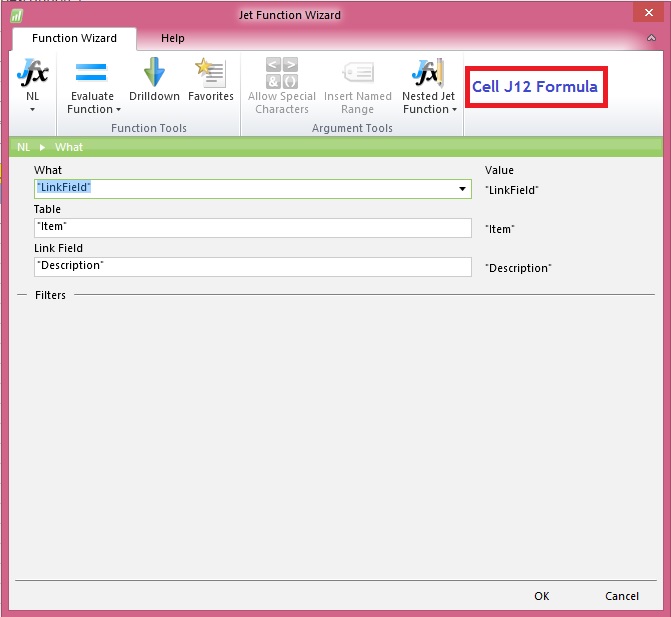The height and width of the screenshot is (617, 671).
Task: Open the Evaluate Function dropdown arrow
Action: tap(118, 110)
